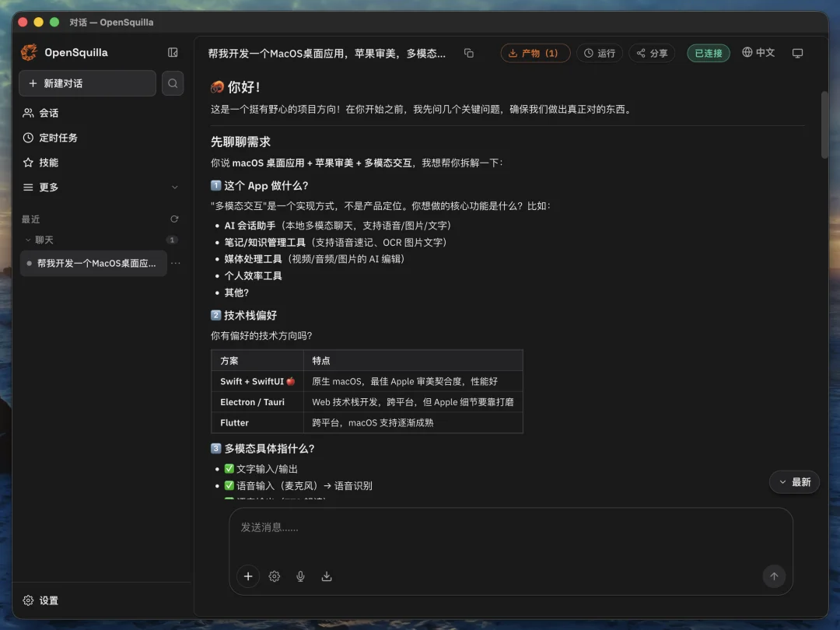Open chat options gear icon in composer

[275, 576]
